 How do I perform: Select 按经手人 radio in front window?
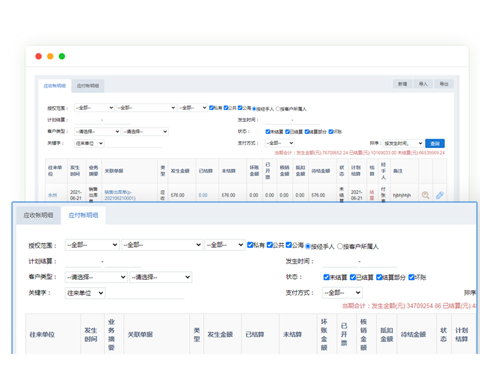pos(308,246)
